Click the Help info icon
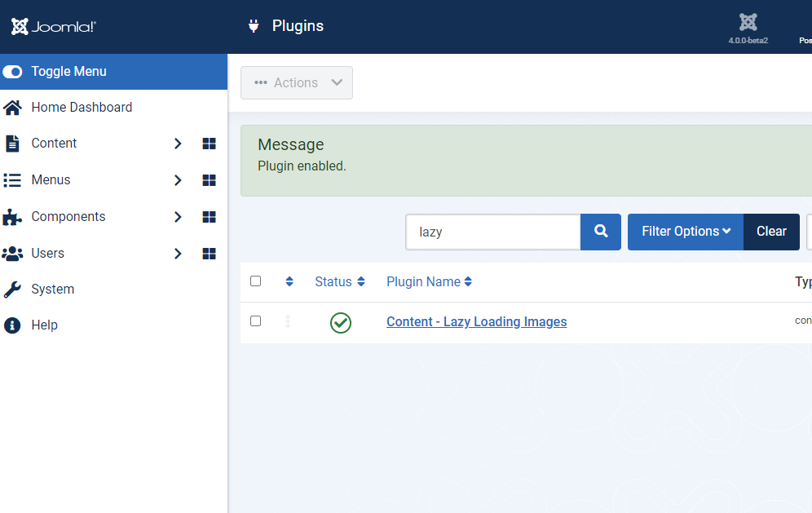Image resolution: width=812 pixels, height=513 pixels. tap(12, 325)
